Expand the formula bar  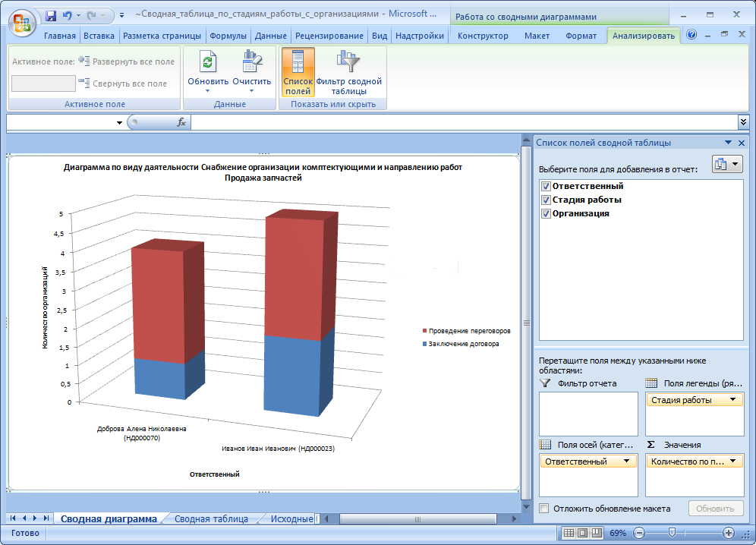[x=743, y=122]
